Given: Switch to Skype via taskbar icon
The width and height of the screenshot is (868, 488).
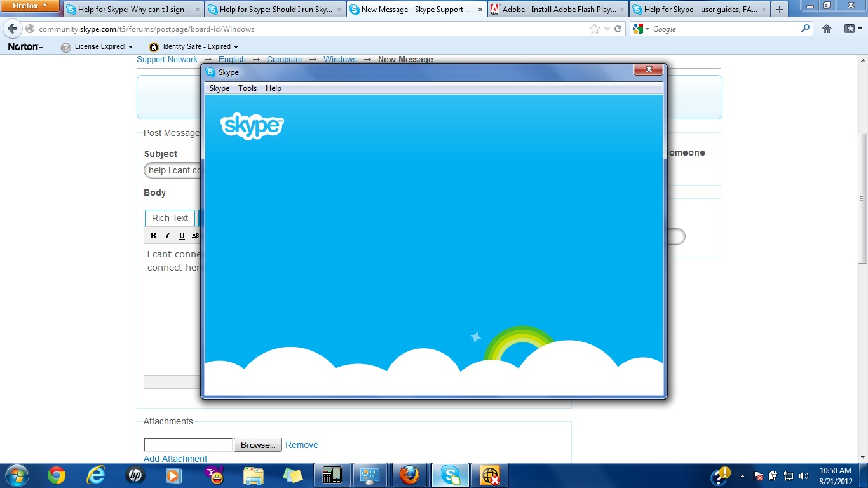Looking at the screenshot, I should (x=451, y=475).
